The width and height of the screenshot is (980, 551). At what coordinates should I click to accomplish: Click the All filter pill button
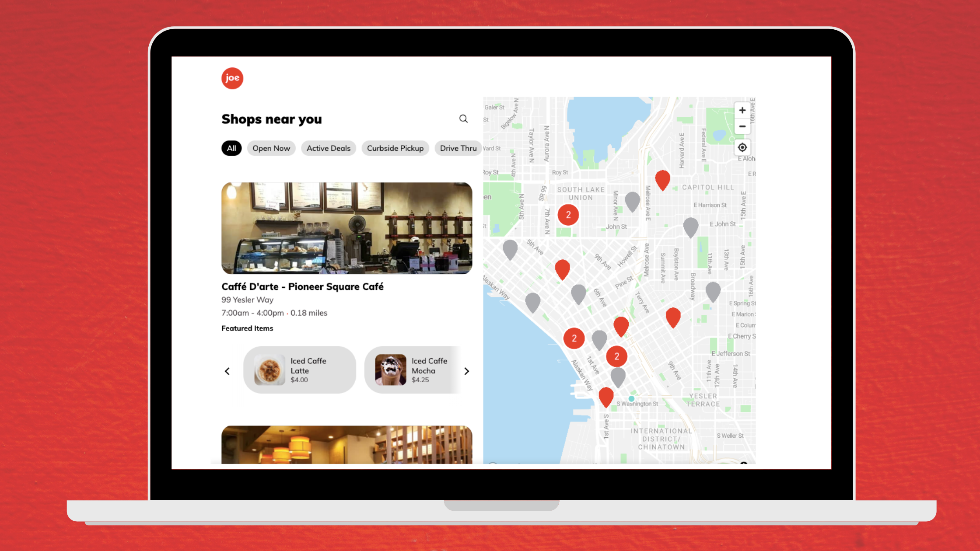tap(231, 148)
